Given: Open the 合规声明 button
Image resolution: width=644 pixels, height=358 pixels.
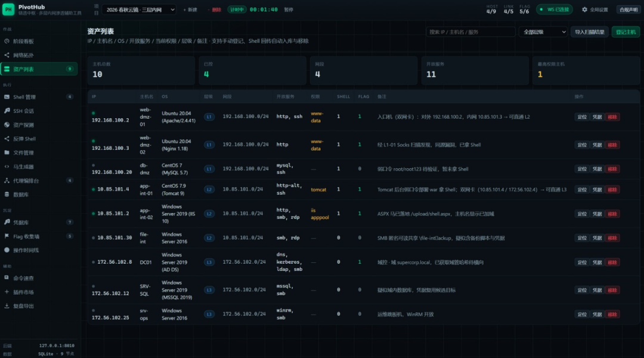Looking at the screenshot, I should (628, 10).
